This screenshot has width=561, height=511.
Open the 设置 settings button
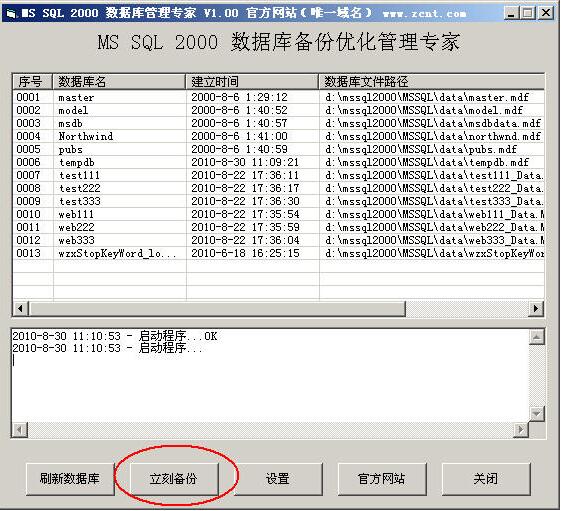click(278, 478)
